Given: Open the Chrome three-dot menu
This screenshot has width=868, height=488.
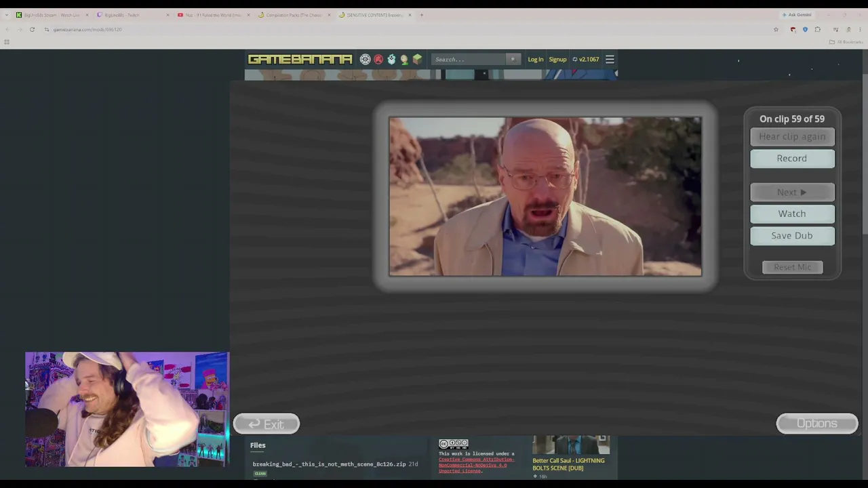Looking at the screenshot, I should tap(859, 29).
